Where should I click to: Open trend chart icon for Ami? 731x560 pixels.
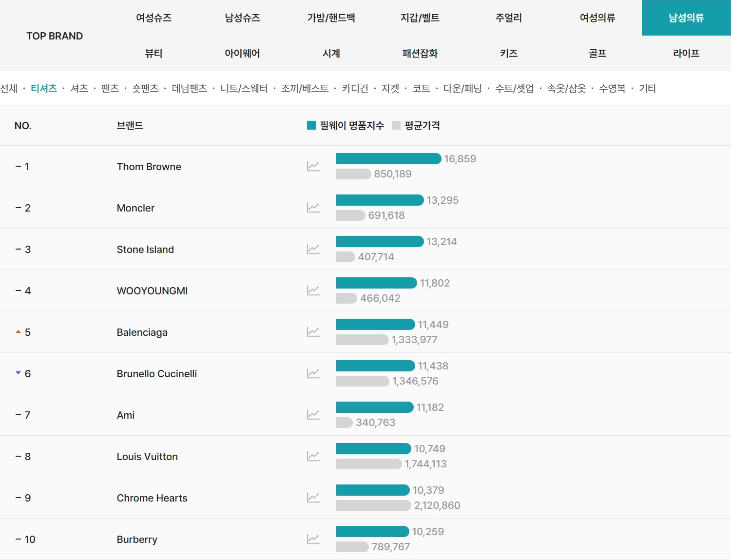tap(313, 415)
